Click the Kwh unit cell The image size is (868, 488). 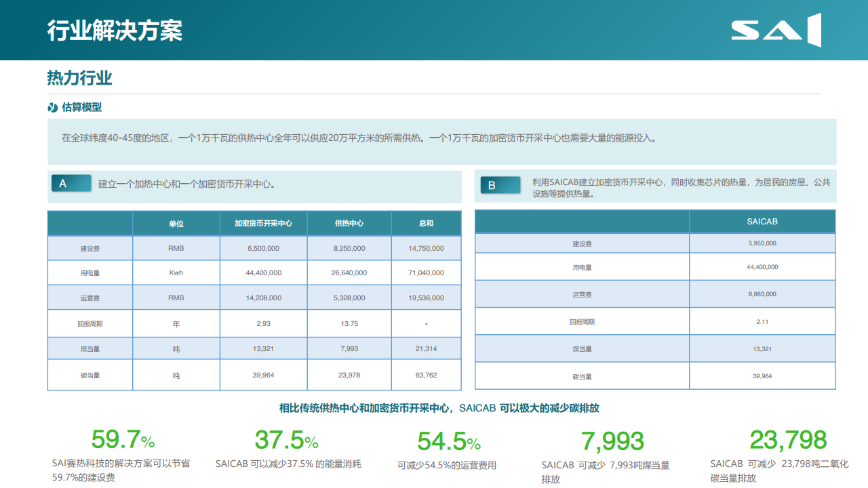tap(176, 273)
